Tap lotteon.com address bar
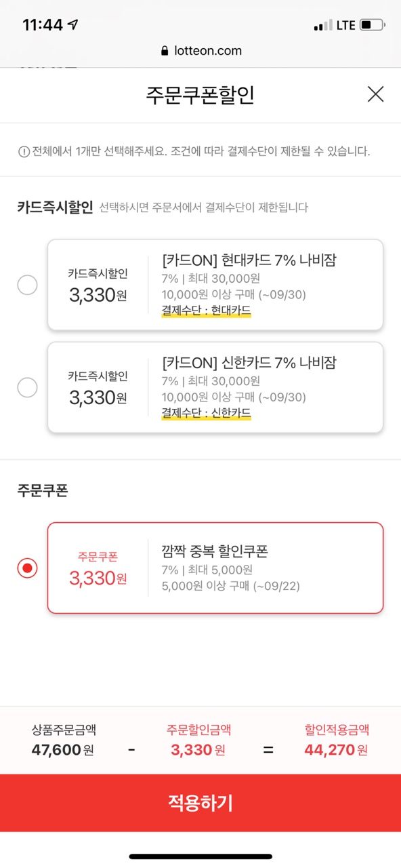The height and width of the screenshot is (868, 401). pyautogui.click(x=200, y=51)
